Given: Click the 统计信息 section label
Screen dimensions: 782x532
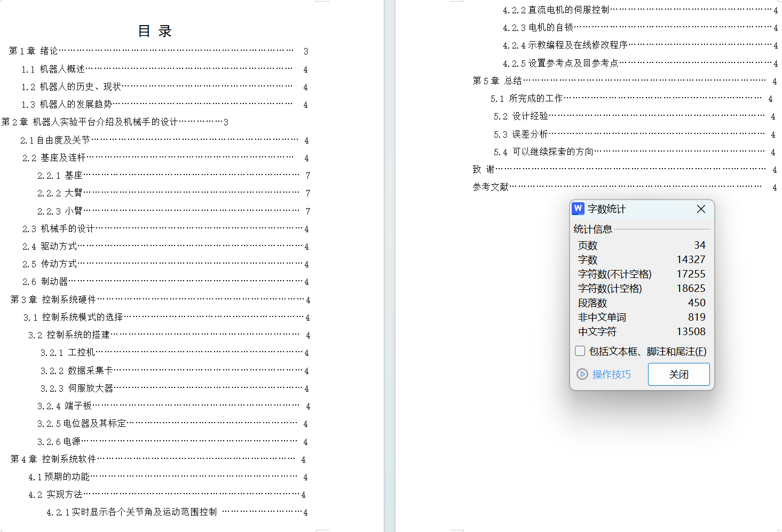Looking at the screenshot, I should pos(593,229).
